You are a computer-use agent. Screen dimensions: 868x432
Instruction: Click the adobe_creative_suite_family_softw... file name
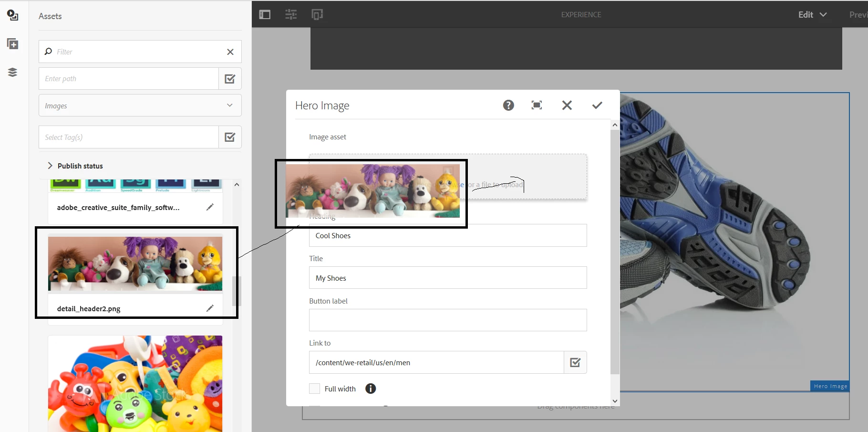point(118,208)
